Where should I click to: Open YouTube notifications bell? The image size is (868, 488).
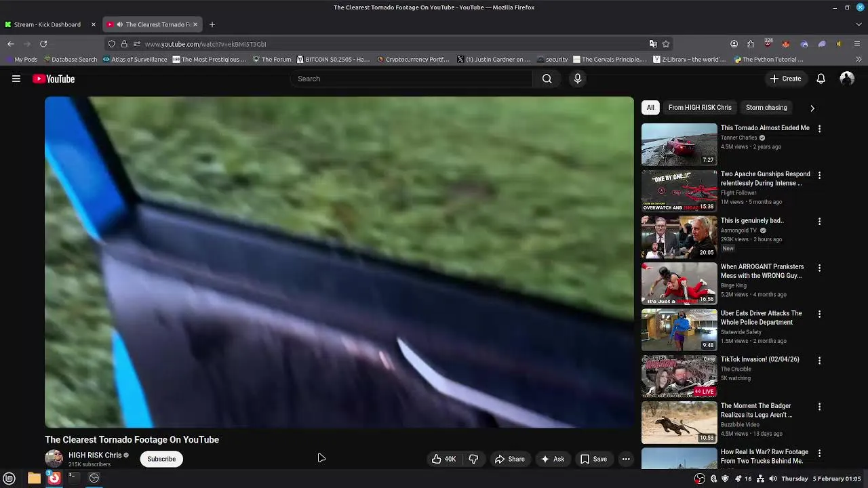pyautogui.click(x=821, y=79)
